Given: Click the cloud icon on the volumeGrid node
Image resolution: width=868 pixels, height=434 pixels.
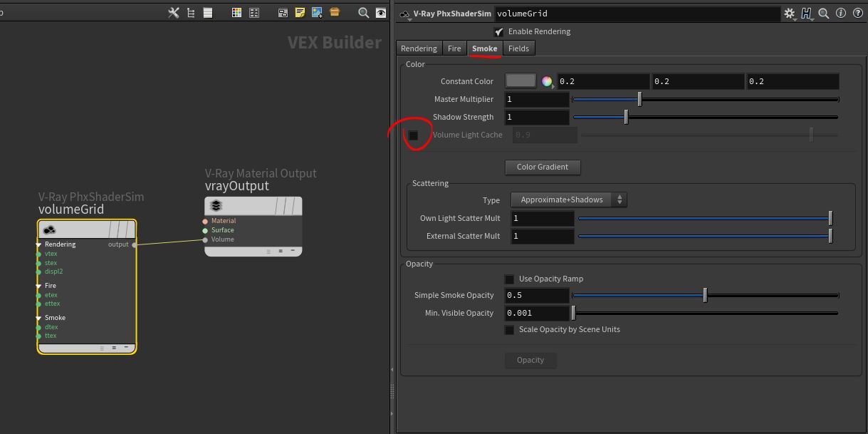Looking at the screenshot, I should (x=49, y=229).
